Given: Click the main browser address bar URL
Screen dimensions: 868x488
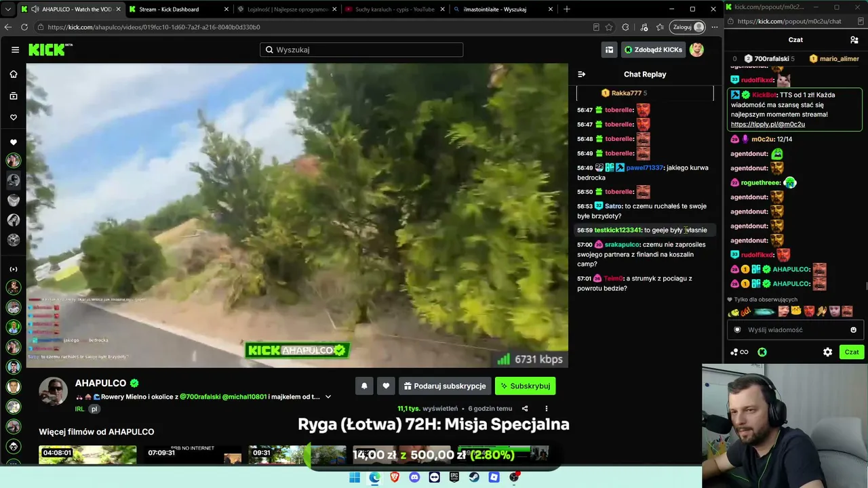Looking at the screenshot, I should pos(154,27).
